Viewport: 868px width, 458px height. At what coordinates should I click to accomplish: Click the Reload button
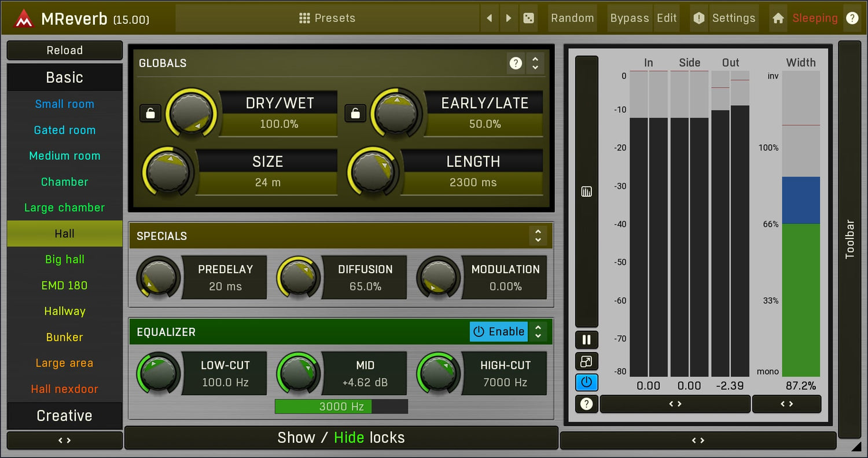65,50
